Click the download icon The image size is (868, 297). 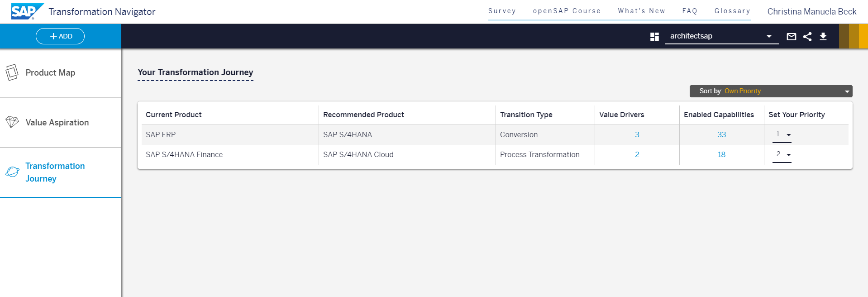tap(823, 37)
